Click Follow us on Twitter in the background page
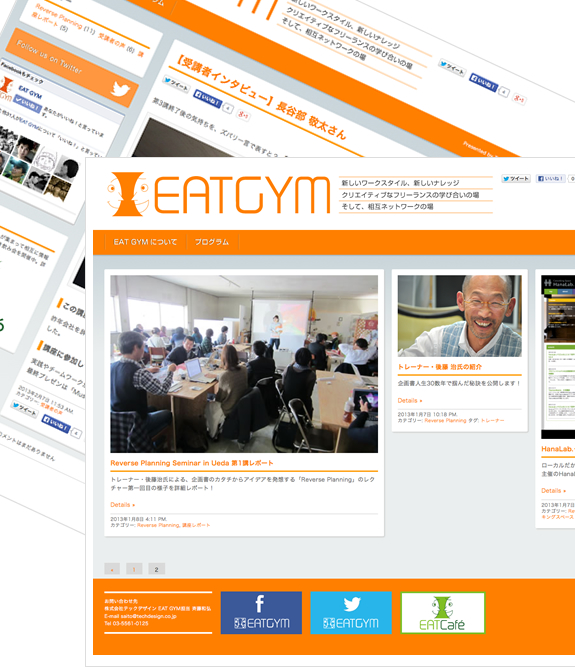The height and width of the screenshot is (667, 575). tap(49, 57)
